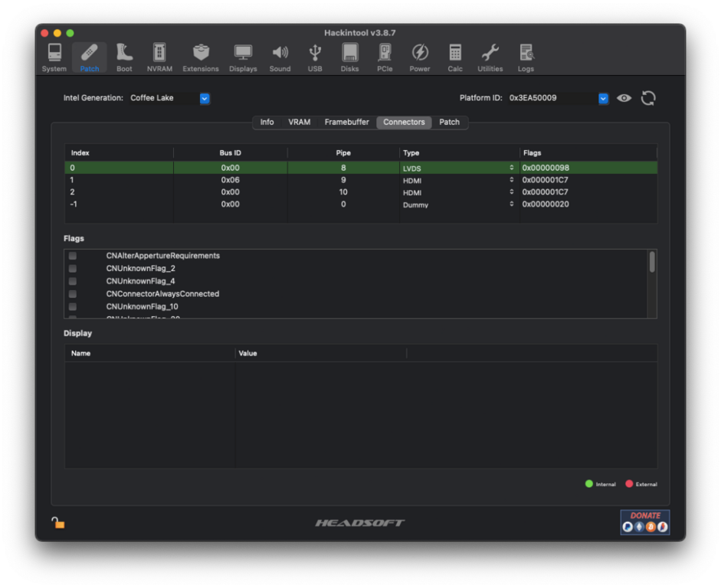Image resolution: width=721 pixels, height=588 pixels.
Task: Tick the CNUnknownFlag_10 checkbox
Action: point(73,306)
